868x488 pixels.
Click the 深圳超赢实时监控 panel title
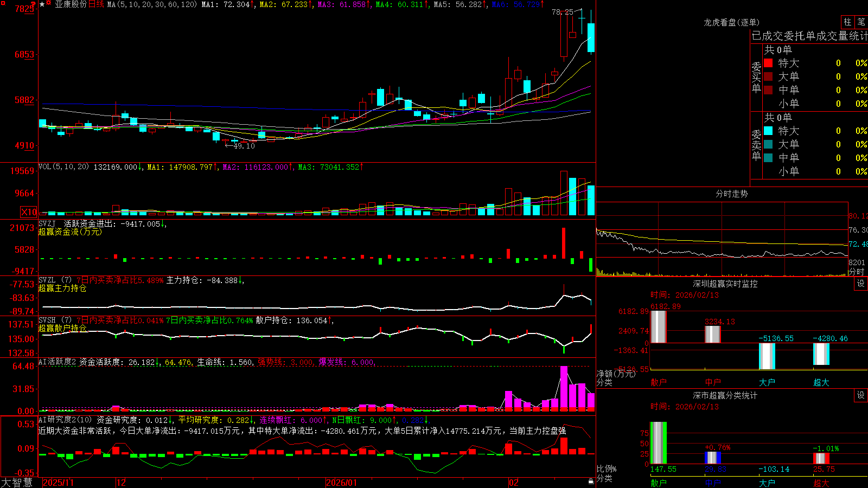pos(725,284)
